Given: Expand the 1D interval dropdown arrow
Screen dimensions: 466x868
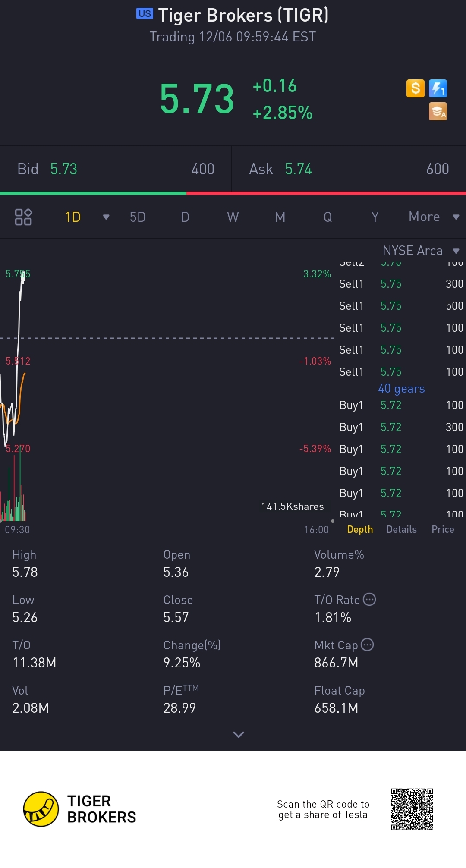Looking at the screenshot, I should click(x=106, y=217).
